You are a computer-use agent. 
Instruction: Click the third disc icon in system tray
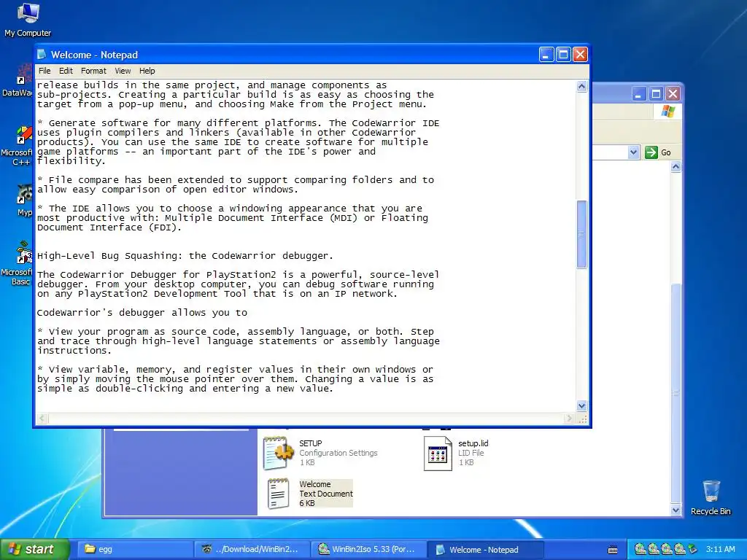667,549
